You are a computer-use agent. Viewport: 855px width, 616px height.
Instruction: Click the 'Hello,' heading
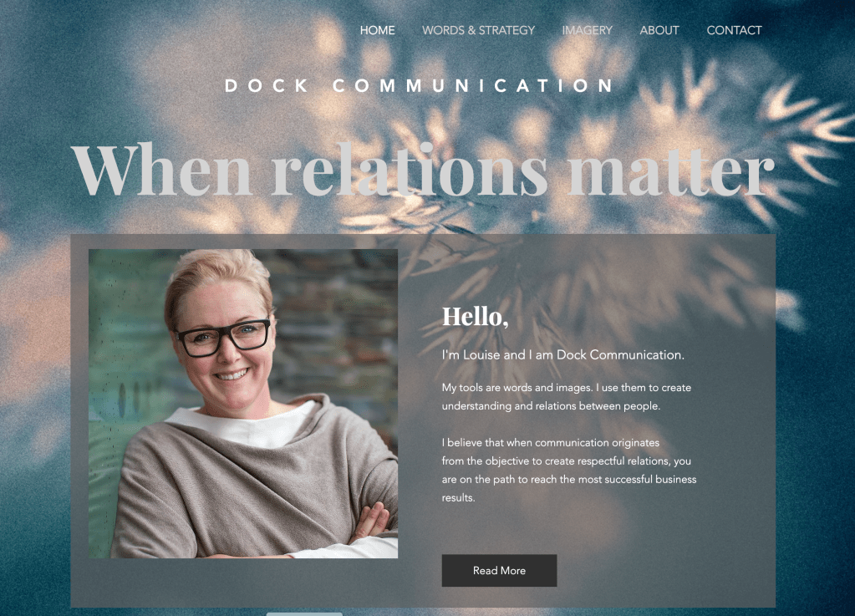tap(475, 316)
